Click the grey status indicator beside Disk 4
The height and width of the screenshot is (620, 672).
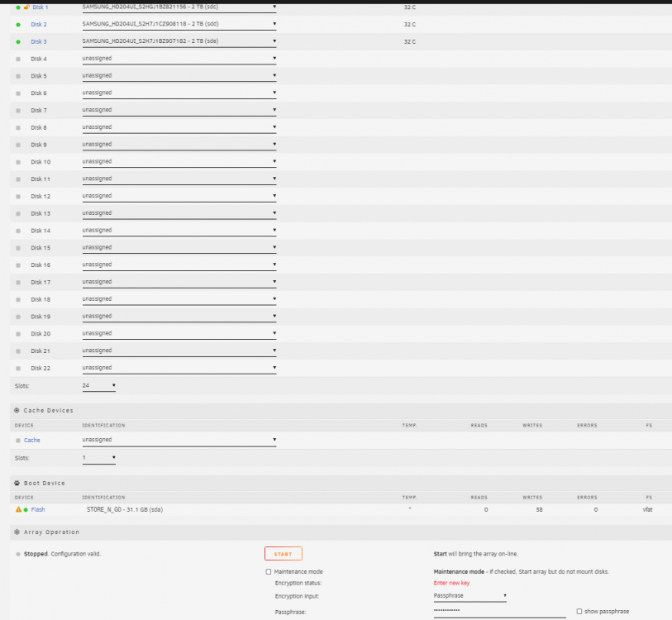click(18, 60)
